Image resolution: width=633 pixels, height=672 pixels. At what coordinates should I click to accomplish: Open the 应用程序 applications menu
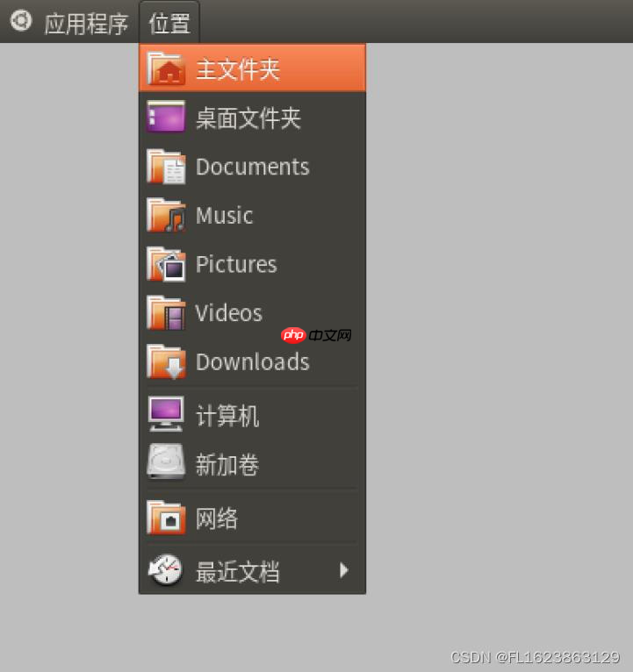tap(86, 24)
